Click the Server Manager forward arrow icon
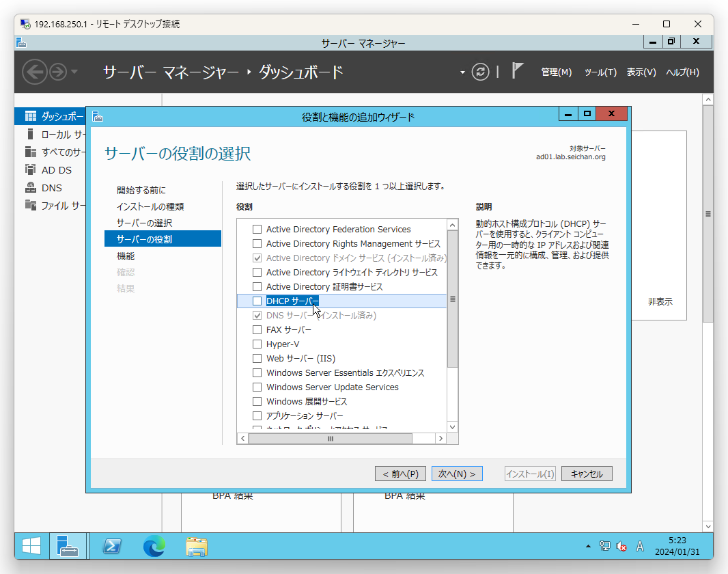This screenshot has width=728, height=574. (x=58, y=72)
